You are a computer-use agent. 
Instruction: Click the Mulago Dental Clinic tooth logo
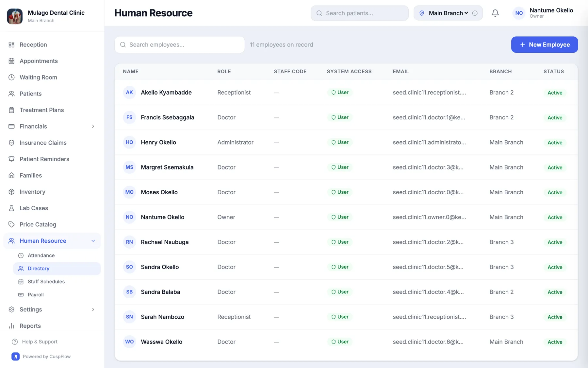point(15,16)
